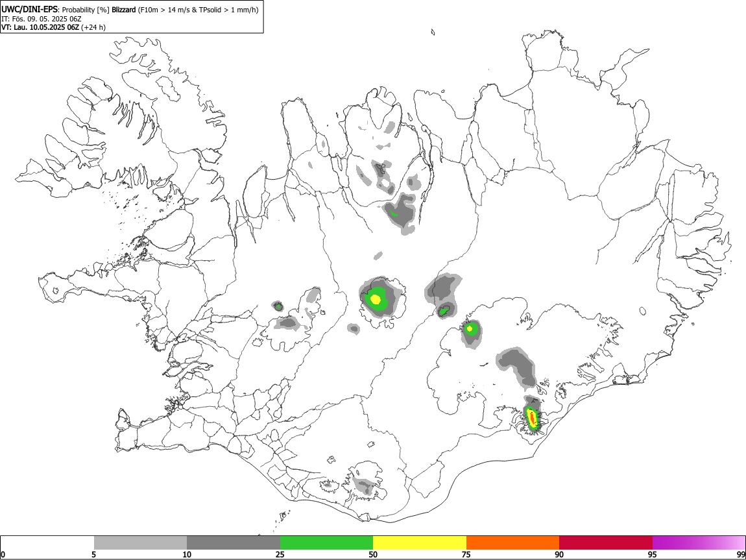Click the large dark gray patch in northern Iceland
This screenshot has width=746, height=560.
pos(404,212)
